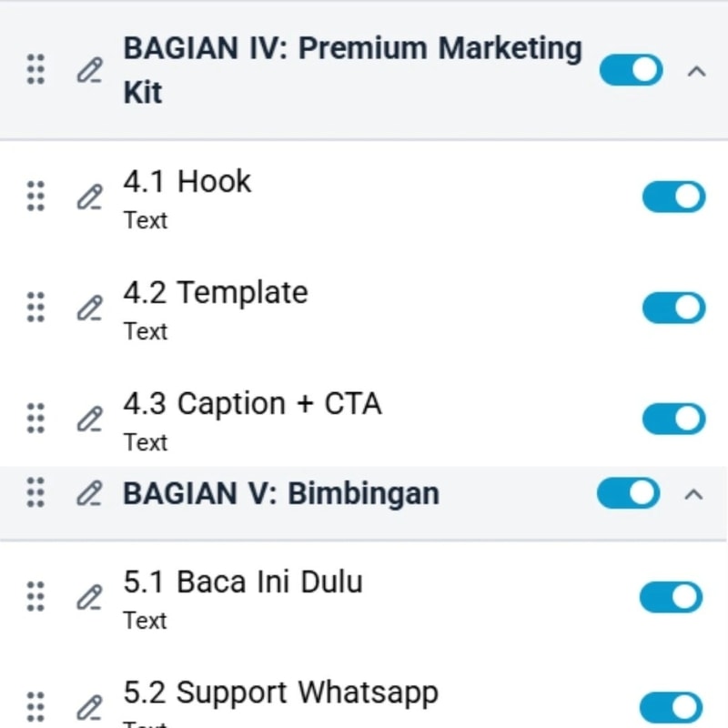Image resolution: width=728 pixels, height=728 pixels.
Task: Turn off 5.1 Baca Ini Dulu toggle
Action: [672, 597]
